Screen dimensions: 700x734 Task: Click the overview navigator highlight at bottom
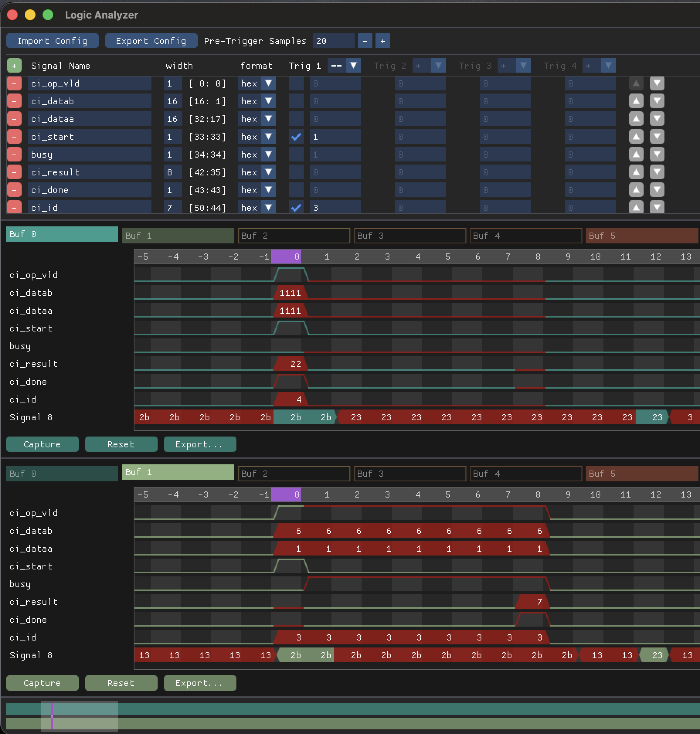point(80,716)
